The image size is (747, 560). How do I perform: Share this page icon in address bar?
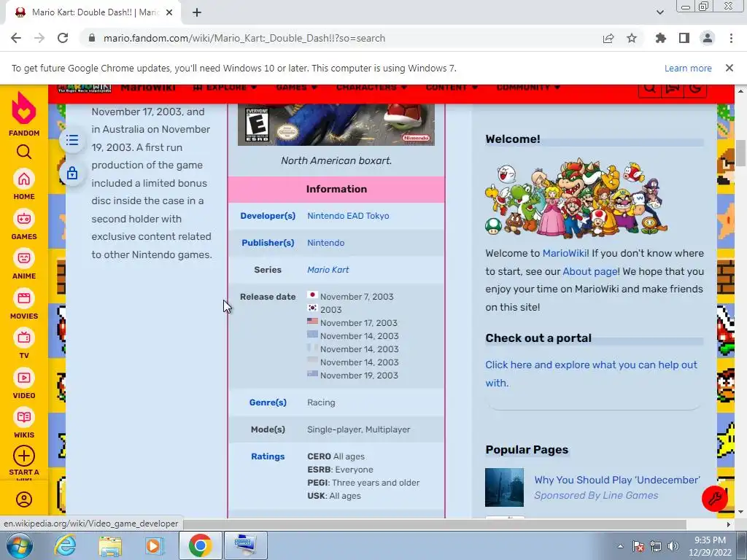coord(608,38)
